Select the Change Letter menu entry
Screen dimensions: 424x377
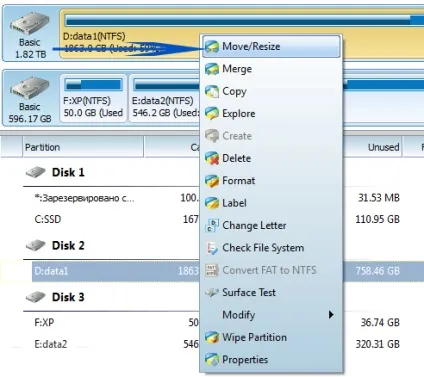pyautogui.click(x=272, y=225)
